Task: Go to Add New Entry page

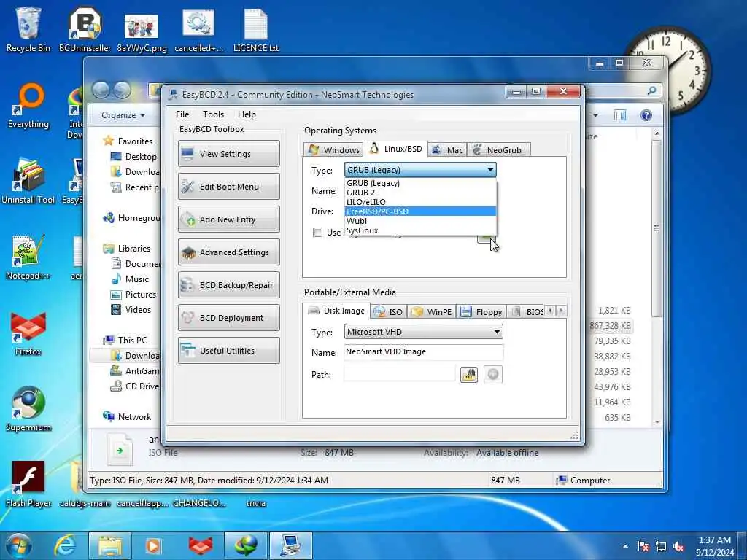Action: [228, 219]
